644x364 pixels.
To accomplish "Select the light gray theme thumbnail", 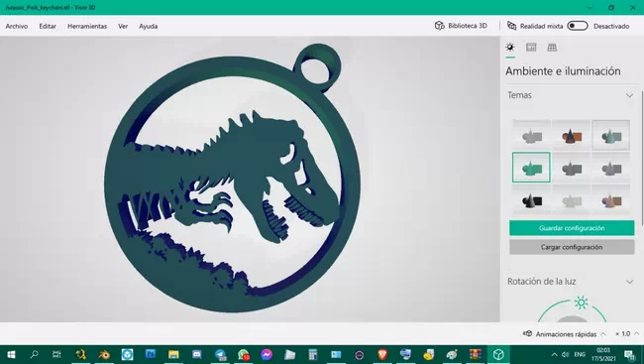I will pyautogui.click(x=531, y=135).
